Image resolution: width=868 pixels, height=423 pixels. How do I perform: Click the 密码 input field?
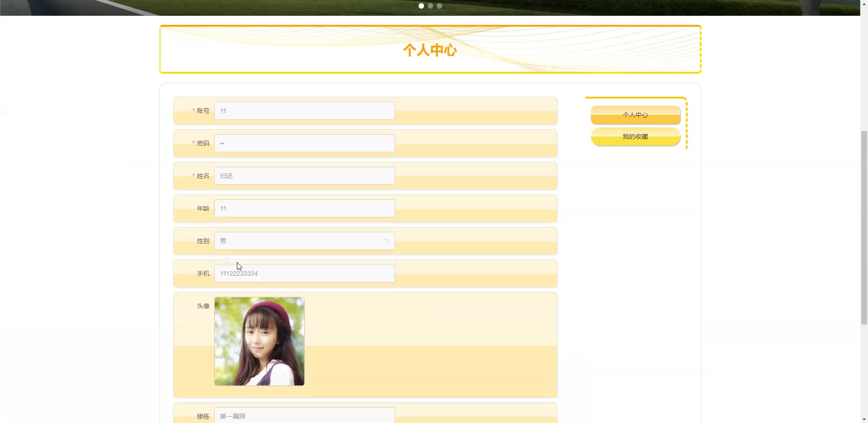point(304,143)
